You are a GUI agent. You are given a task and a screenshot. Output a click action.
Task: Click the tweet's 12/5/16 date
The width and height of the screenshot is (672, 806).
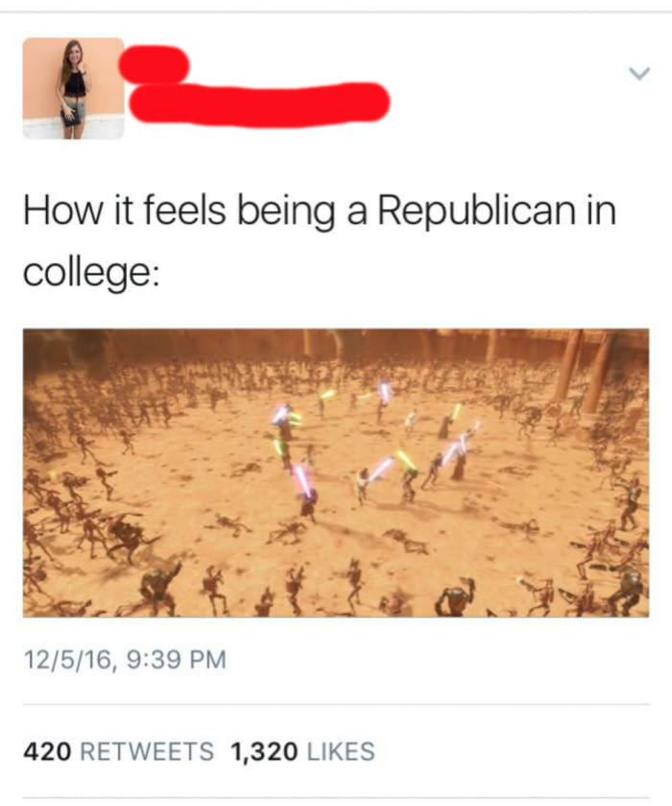coord(67,660)
